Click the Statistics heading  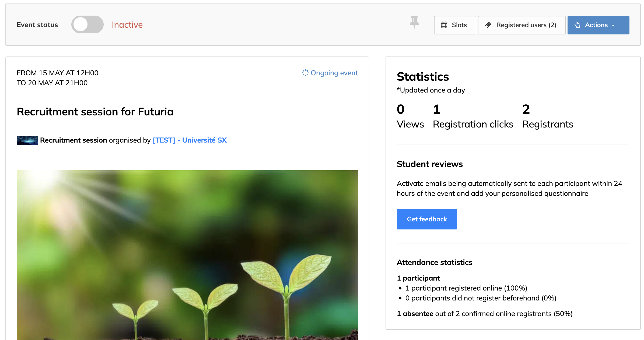423,77
